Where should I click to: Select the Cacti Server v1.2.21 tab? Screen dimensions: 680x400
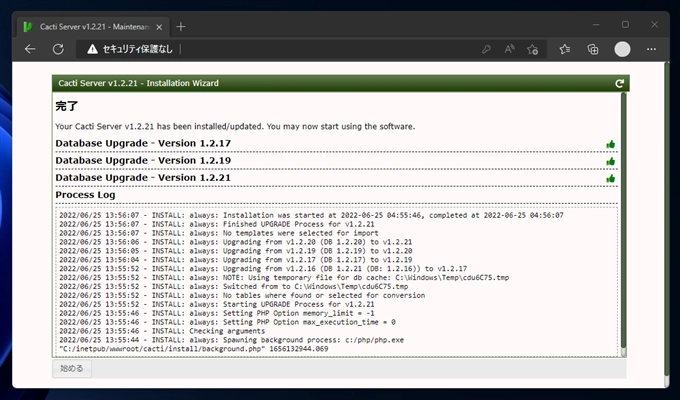click(x=93, y=27)
